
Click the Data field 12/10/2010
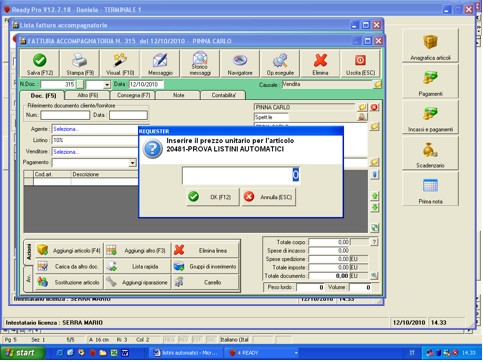(146, 84)
